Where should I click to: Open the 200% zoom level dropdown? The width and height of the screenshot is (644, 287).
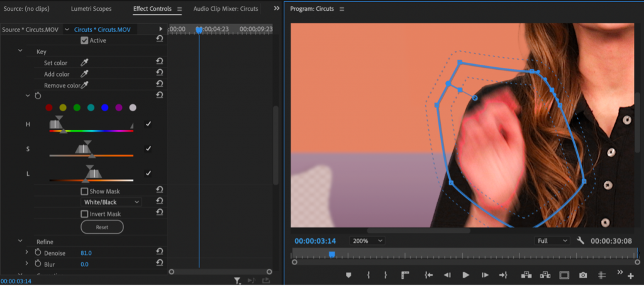pos(368,241)
